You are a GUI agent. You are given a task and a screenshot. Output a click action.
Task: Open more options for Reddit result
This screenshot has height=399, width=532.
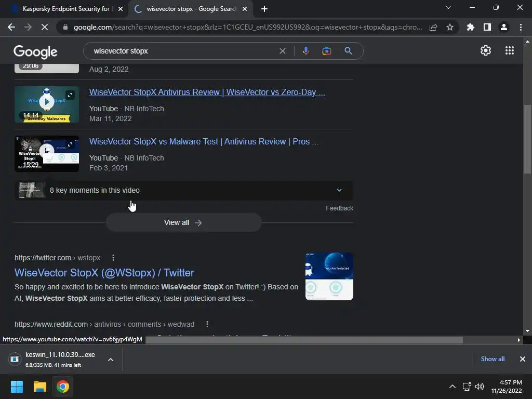[x=207, y=324]
